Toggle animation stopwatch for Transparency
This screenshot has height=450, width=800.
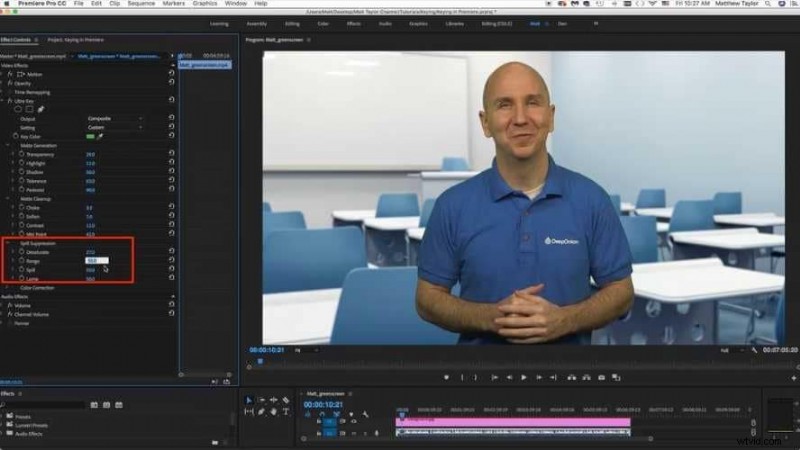[21, 154]
